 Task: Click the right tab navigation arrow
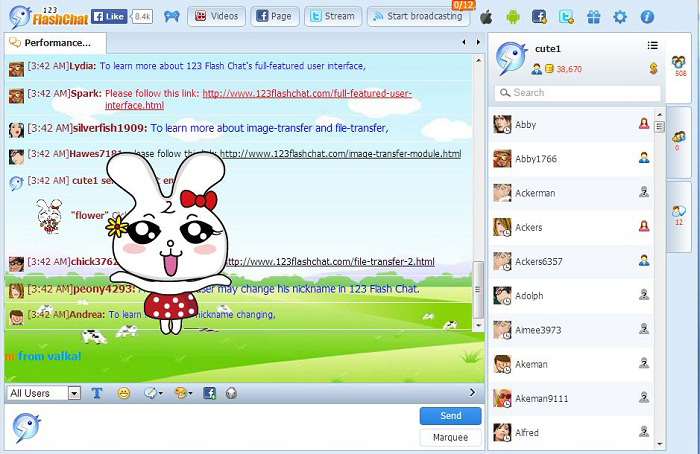[478, 42]
